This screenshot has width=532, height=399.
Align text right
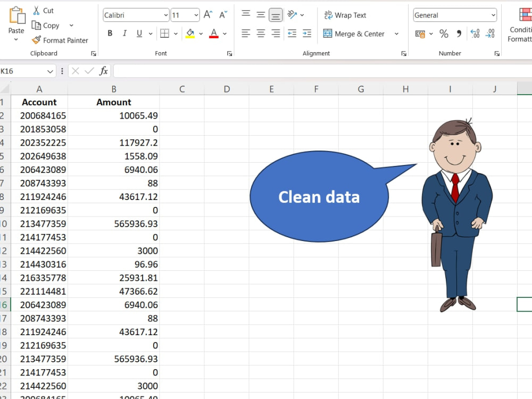pos(276,33)
